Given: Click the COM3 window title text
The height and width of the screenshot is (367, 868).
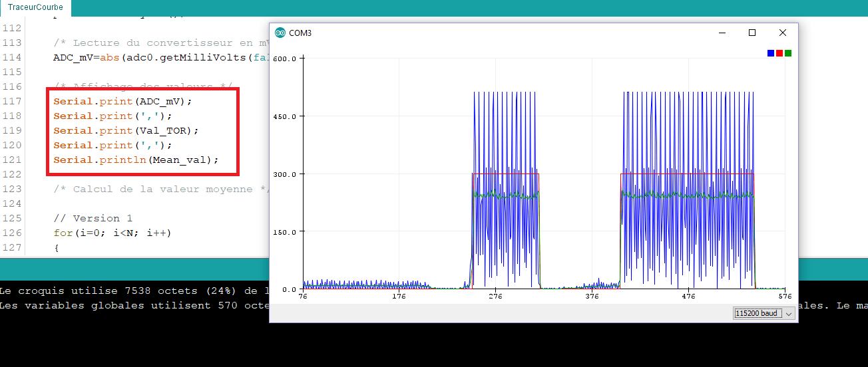Looking at the screenshot, I should pyautogui.click(x=300, y=33).
